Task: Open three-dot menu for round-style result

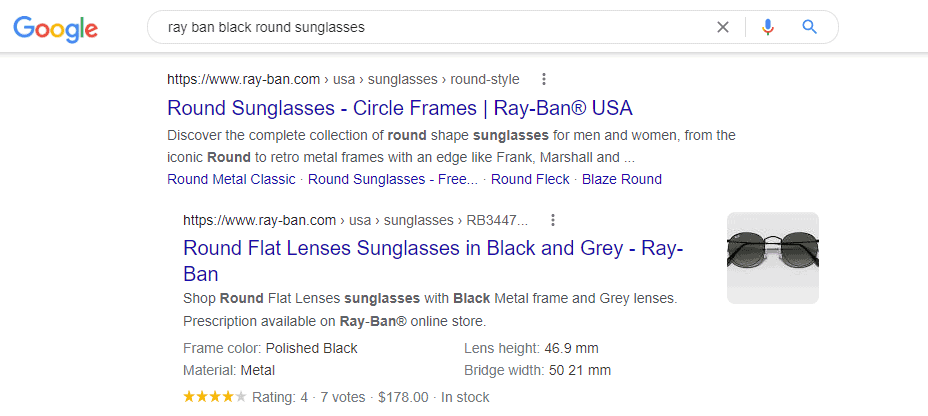Action: (544, 79)
